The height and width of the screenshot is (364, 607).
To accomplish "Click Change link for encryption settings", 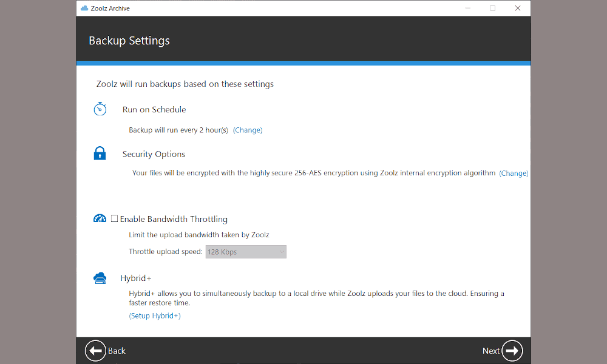I will [514, 174].
